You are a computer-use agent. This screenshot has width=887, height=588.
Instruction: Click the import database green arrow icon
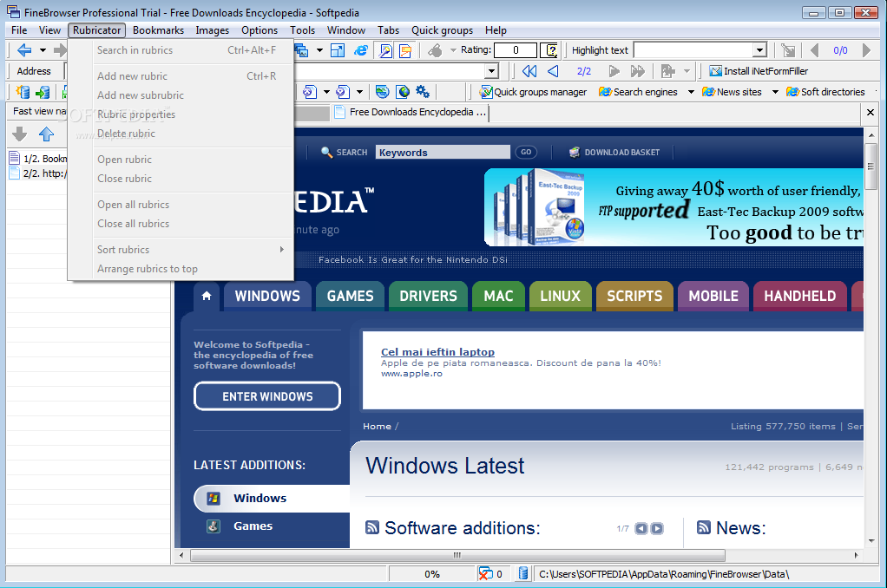point(43,92)
